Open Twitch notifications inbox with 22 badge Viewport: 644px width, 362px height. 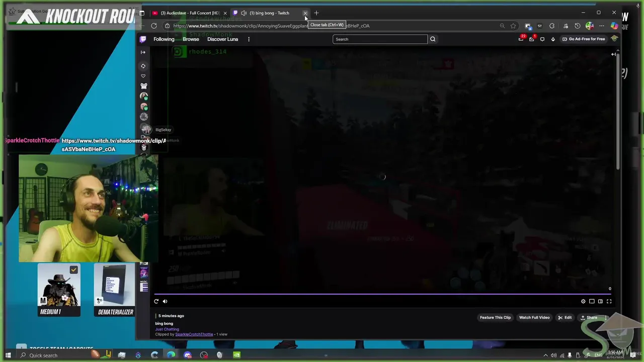pyautogui.click(x=521, y=39)
